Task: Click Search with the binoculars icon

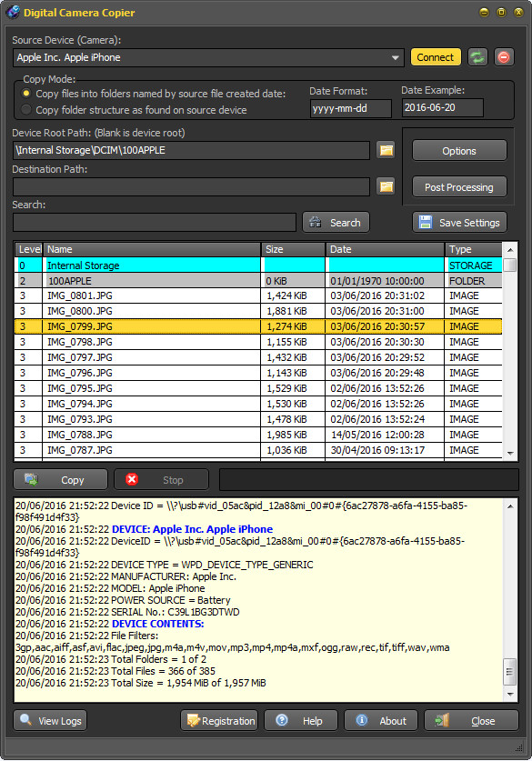Action: click(x=336, y=222)
